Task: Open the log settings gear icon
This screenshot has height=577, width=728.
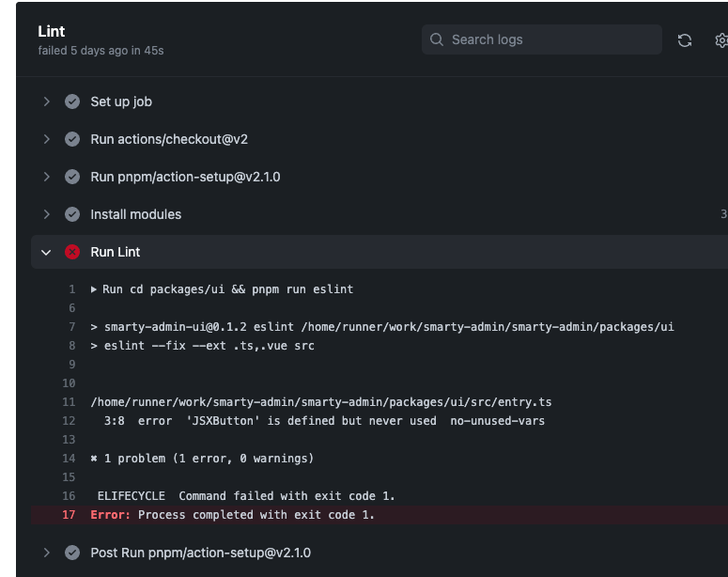Action: click(721, 39)
